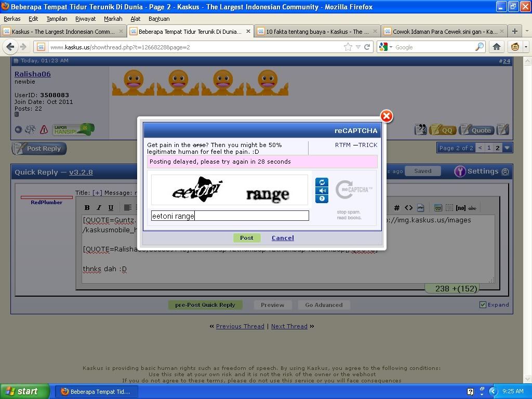Open reCAPTCHA help
Viewport: 532px width, 399px height.
(322, 199)
